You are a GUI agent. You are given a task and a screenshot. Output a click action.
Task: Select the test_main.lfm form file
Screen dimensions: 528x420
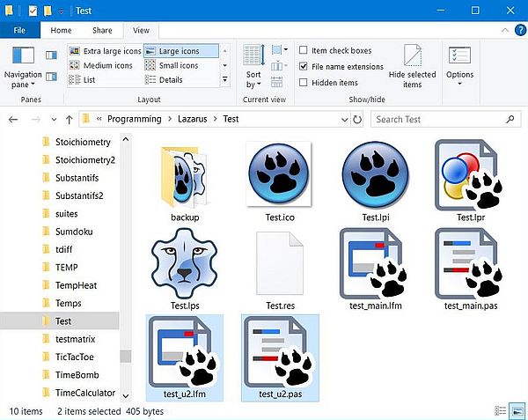coord(375,269)
